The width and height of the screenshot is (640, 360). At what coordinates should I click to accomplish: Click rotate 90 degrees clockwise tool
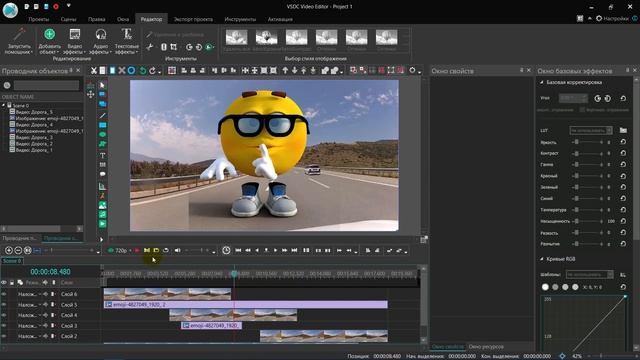tap(189, 47)
